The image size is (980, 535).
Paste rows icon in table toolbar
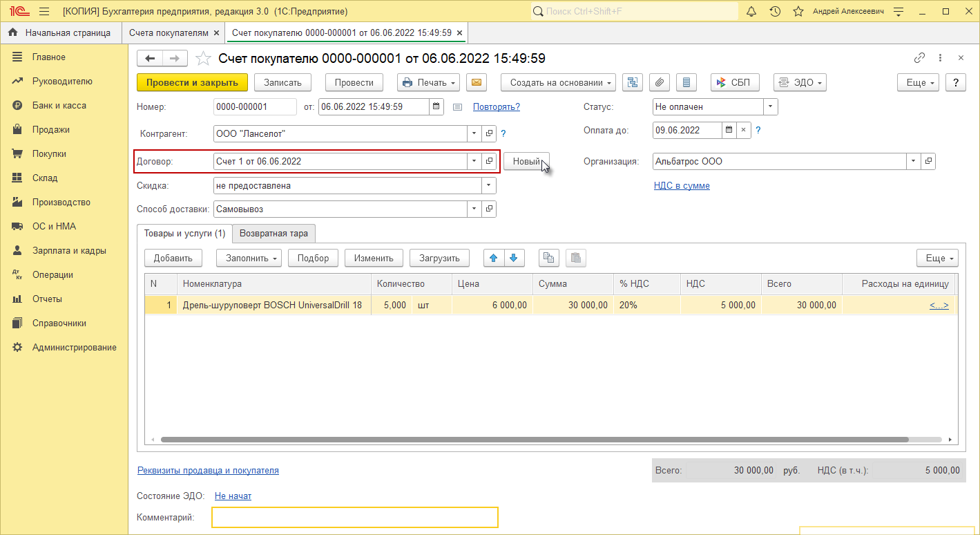pos(576,258)
